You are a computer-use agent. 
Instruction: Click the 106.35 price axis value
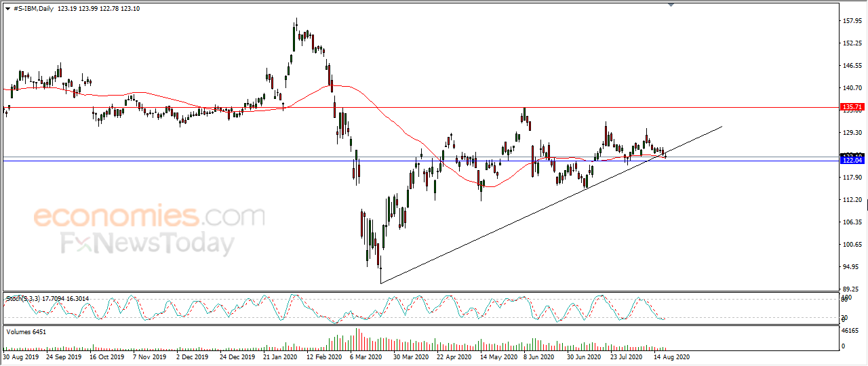point(852,222)
